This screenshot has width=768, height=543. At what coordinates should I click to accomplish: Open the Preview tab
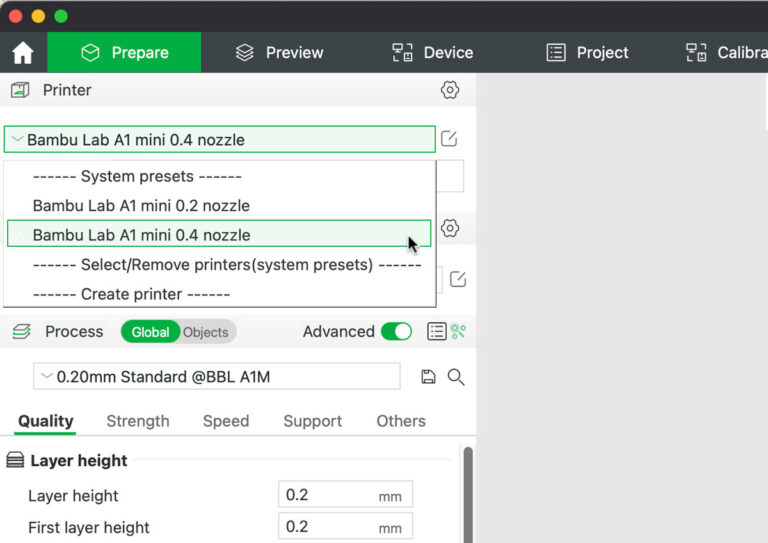[x=279, y=53]
